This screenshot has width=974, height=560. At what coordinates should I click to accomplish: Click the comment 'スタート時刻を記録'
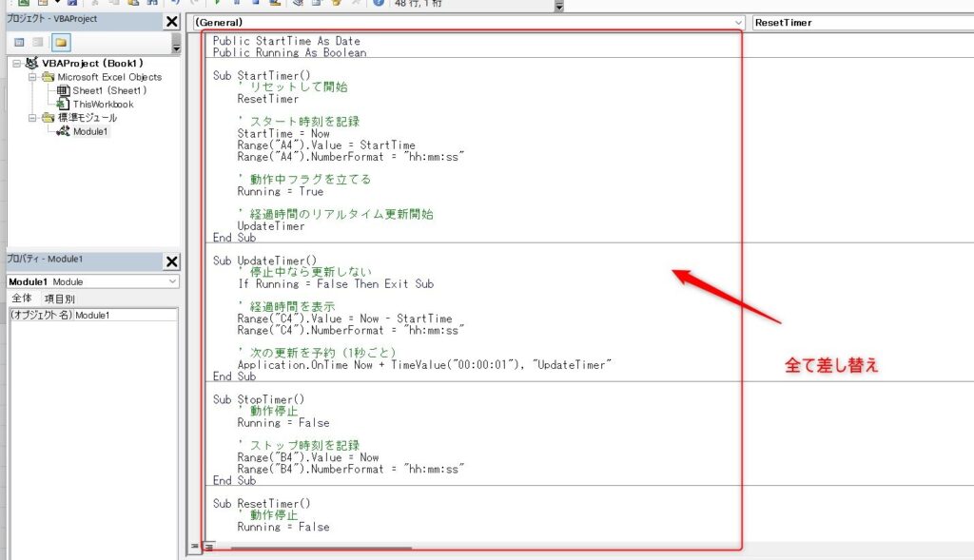click(299, 122)
